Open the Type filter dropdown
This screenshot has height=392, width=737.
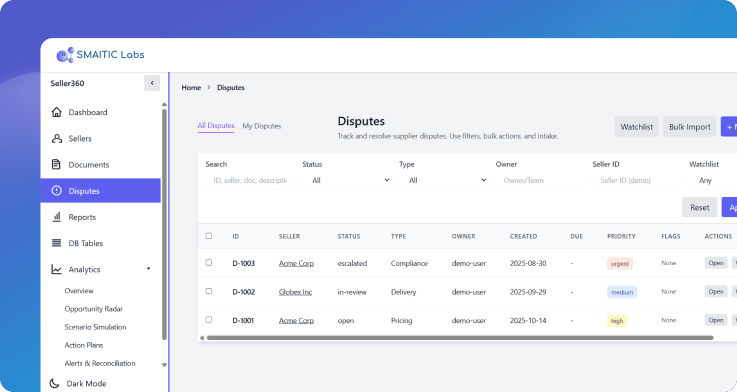[444, 180]
